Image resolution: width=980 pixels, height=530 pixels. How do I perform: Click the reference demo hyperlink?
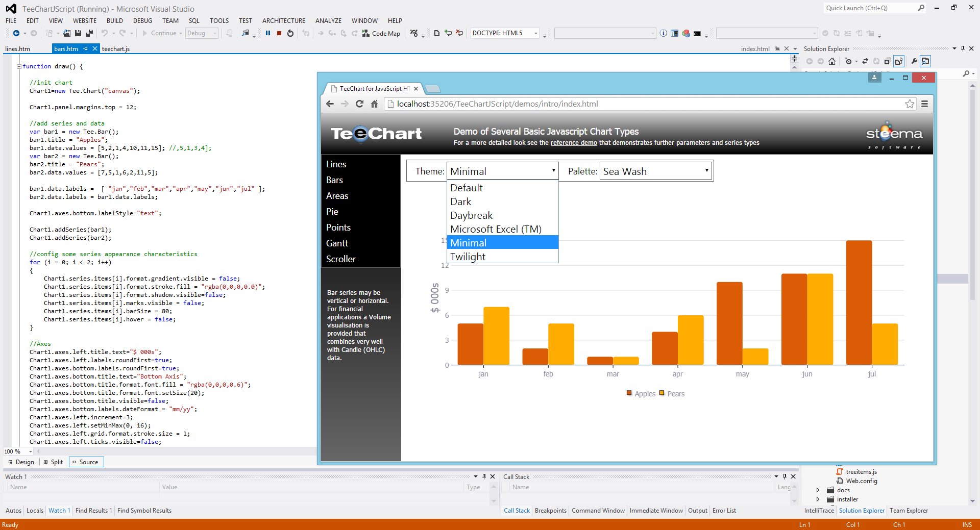[574, 143]
